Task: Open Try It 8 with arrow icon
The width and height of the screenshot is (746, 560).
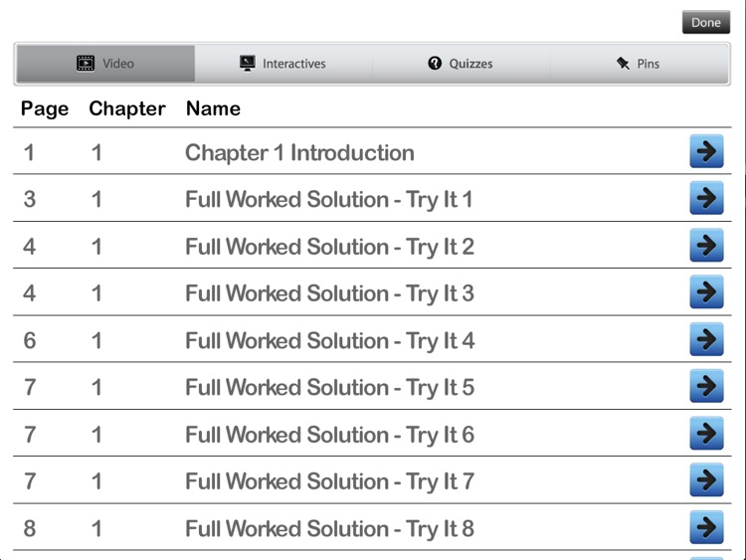Action: 706,527
